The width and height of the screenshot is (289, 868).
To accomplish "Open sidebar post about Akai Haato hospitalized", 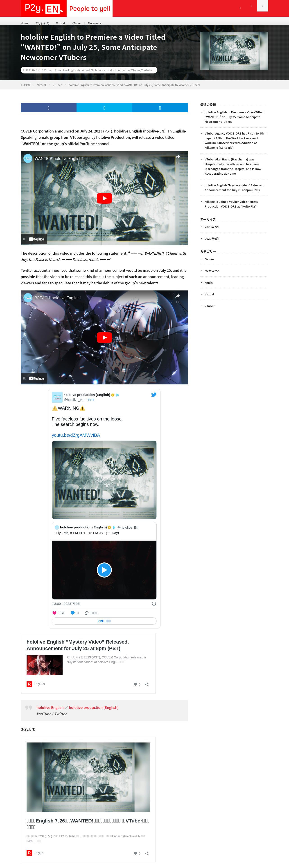I will [233, 167].
